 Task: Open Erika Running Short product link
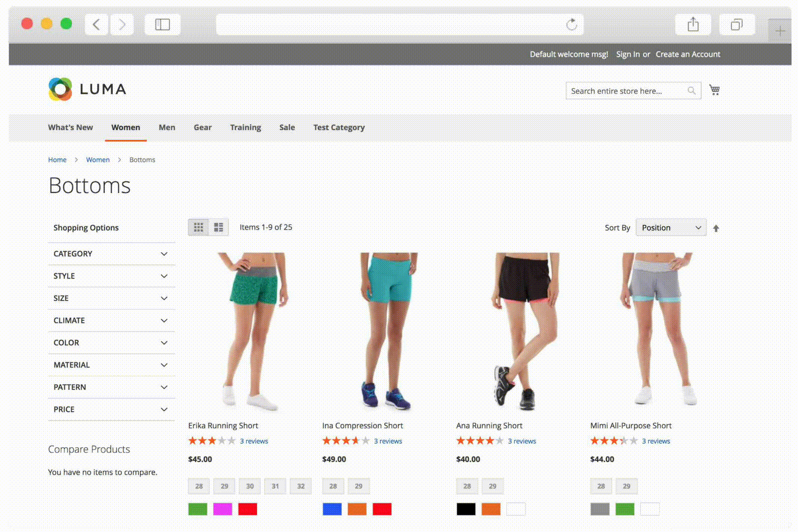[x=223, y=426]
